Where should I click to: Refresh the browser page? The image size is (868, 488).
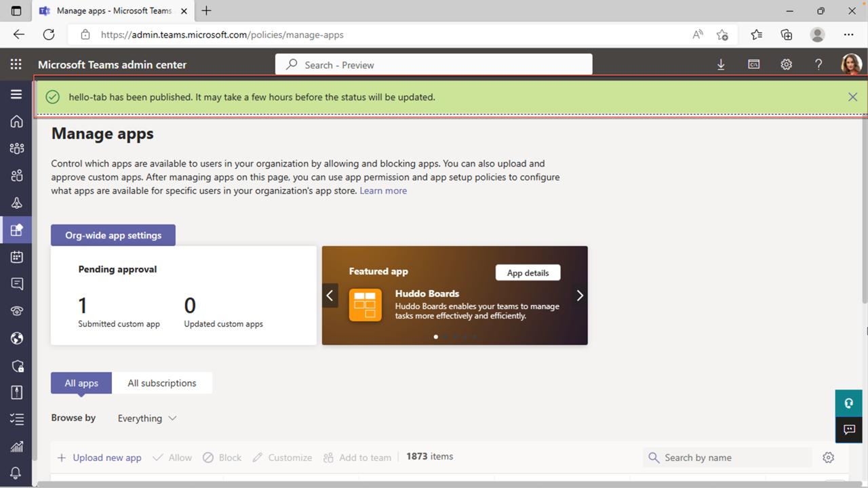coord(49,35)
